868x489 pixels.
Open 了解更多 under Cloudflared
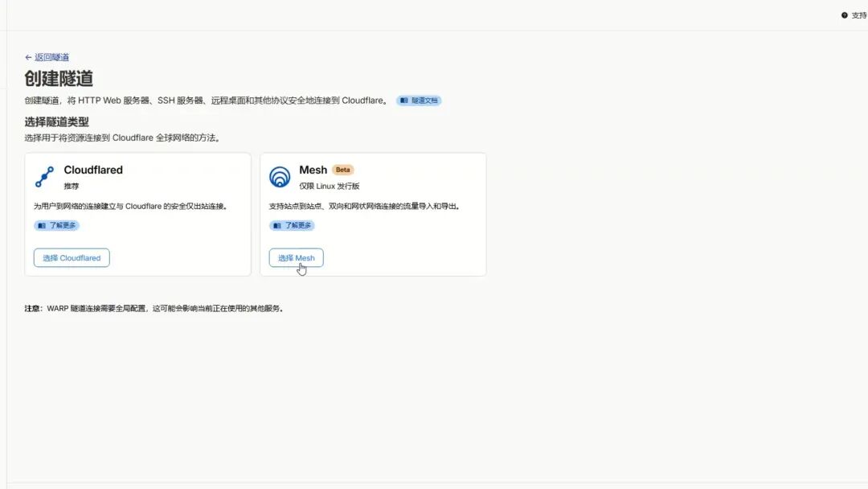(x=56, y=225)
